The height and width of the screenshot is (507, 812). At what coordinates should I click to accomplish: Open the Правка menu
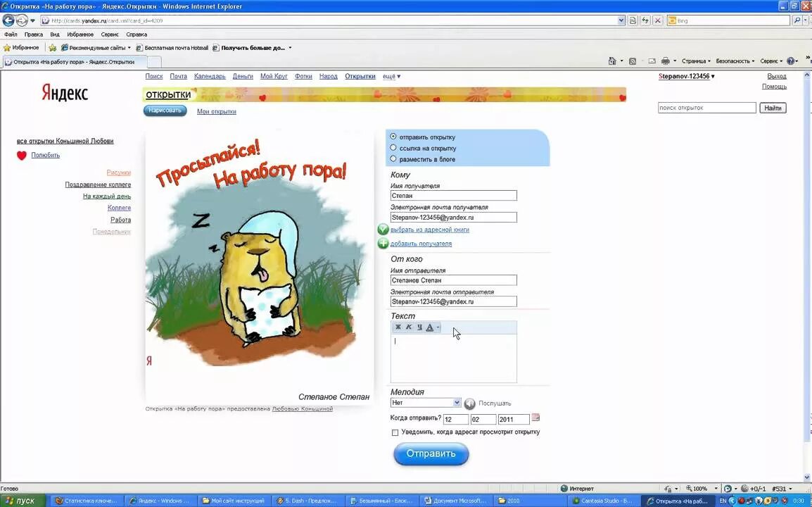click(33, 35)
